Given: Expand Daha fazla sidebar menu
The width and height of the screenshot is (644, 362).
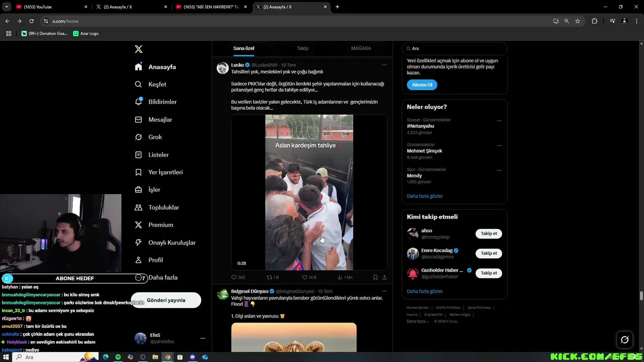Looking at the screenshot, I should pyautogui.click(x=156, y=278).
